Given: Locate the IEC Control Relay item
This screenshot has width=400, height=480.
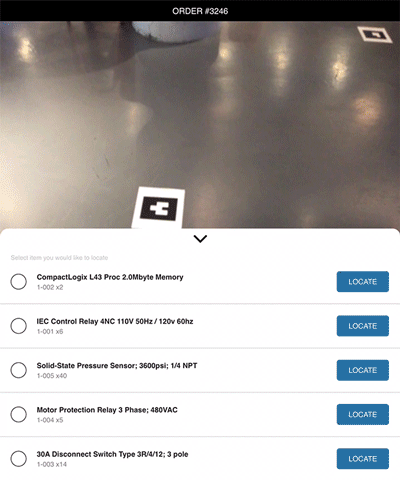Looking at the screenshot, I should [363, 326].
